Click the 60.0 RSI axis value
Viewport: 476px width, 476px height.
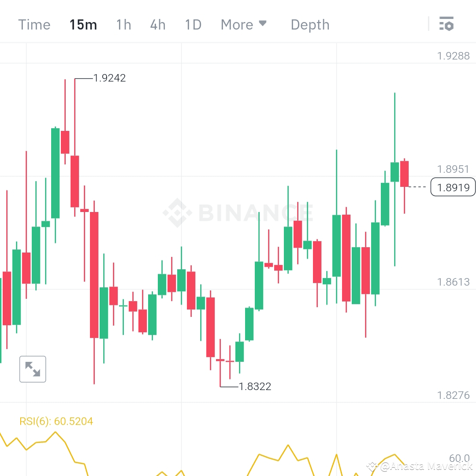[460, 458]
